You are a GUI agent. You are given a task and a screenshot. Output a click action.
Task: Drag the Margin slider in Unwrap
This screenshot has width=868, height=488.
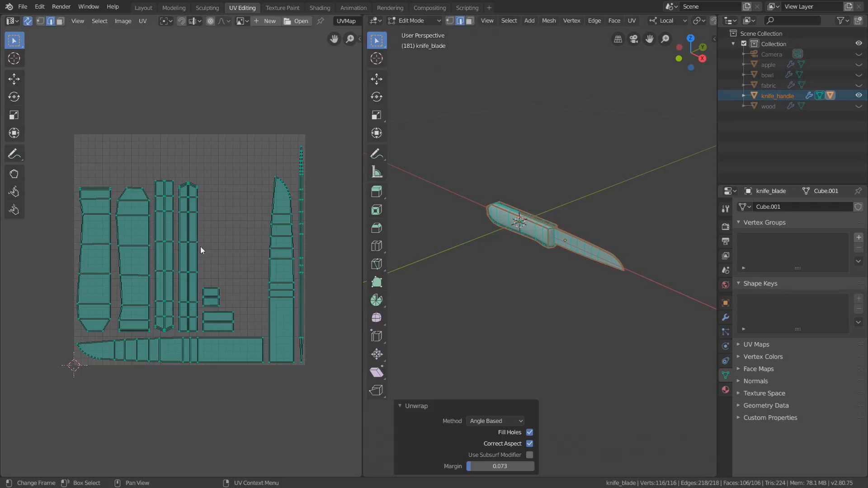click(500, 466)
